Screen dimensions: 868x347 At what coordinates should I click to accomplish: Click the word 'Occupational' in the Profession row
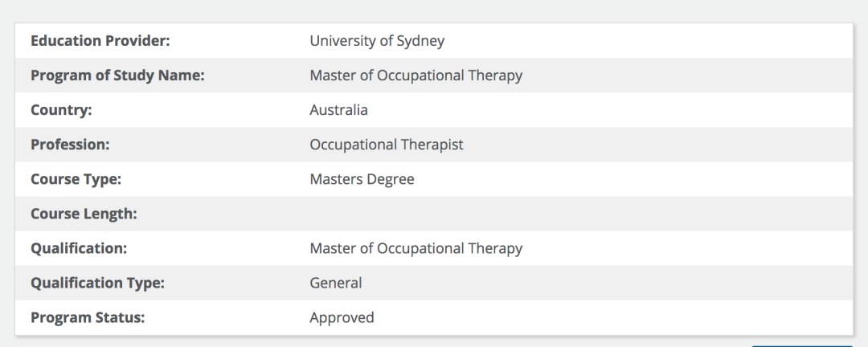pos(347,145)
